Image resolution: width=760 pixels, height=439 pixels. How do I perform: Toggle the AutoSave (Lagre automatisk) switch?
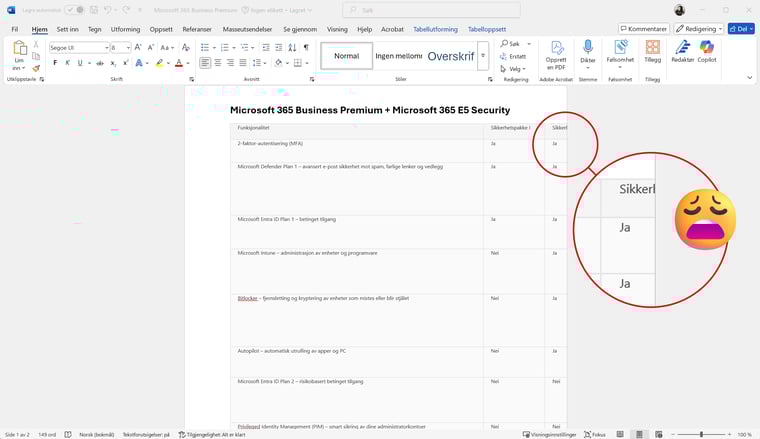click(75, 10)
